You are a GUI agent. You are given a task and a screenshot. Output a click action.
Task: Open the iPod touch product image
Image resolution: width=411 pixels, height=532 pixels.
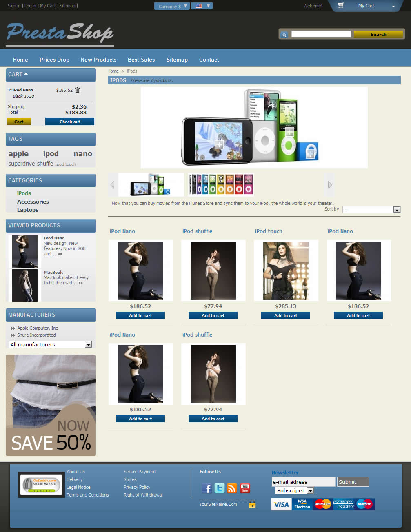click(x=286, y=270)
